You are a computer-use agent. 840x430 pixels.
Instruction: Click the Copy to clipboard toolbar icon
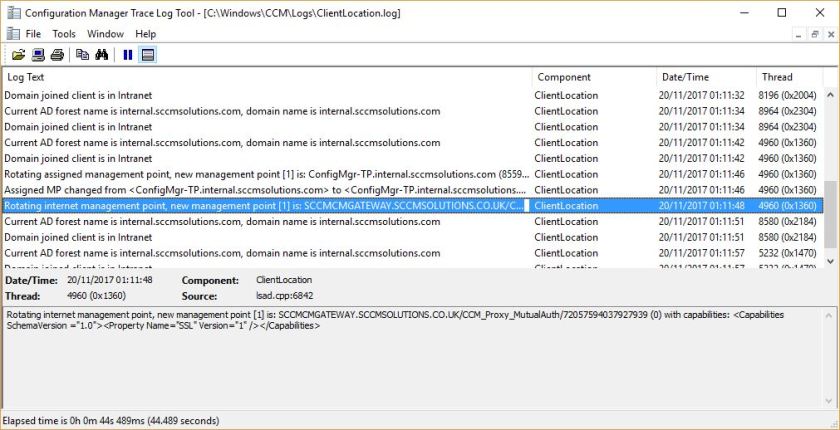[83, 55]
